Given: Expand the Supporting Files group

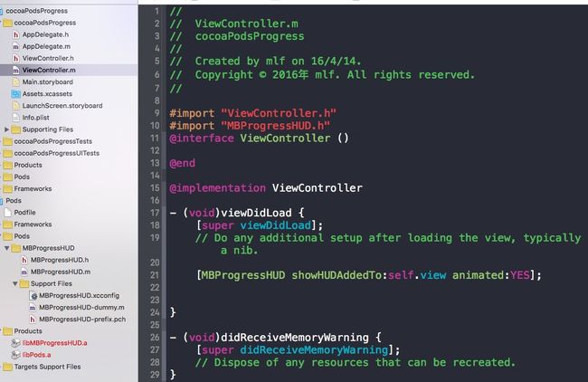Looking at the screenshot, I should 6,129.
